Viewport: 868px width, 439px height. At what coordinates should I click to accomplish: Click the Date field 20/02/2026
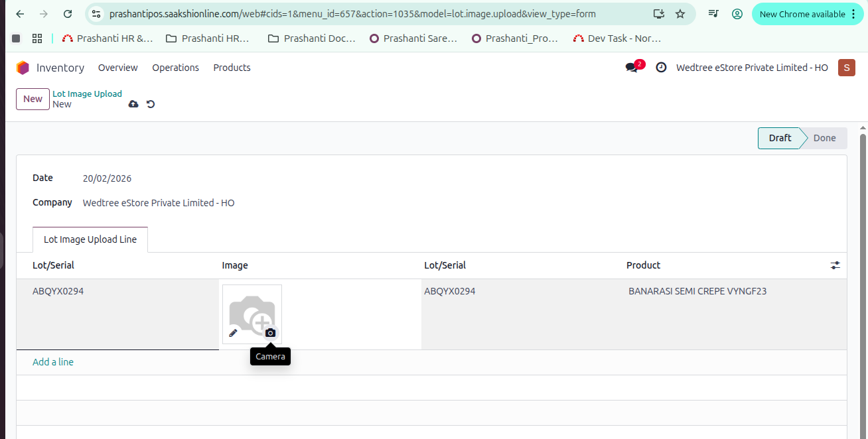[x=107, y=178]
